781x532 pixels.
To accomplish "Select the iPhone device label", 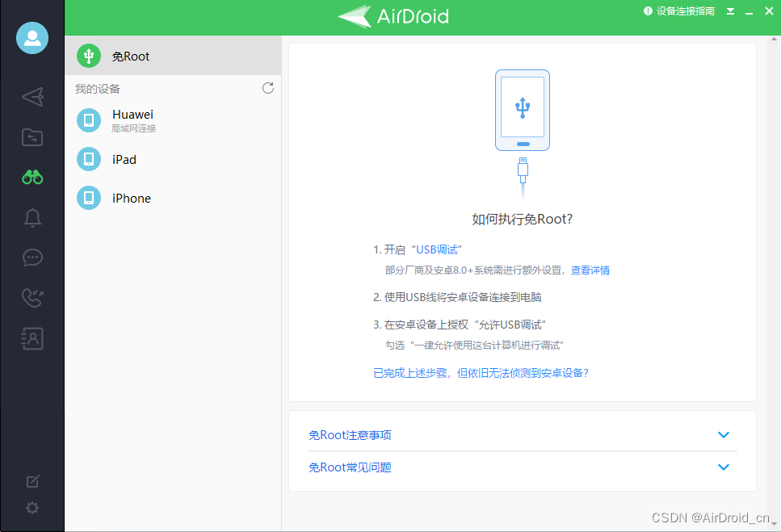I will pos(132,198).
